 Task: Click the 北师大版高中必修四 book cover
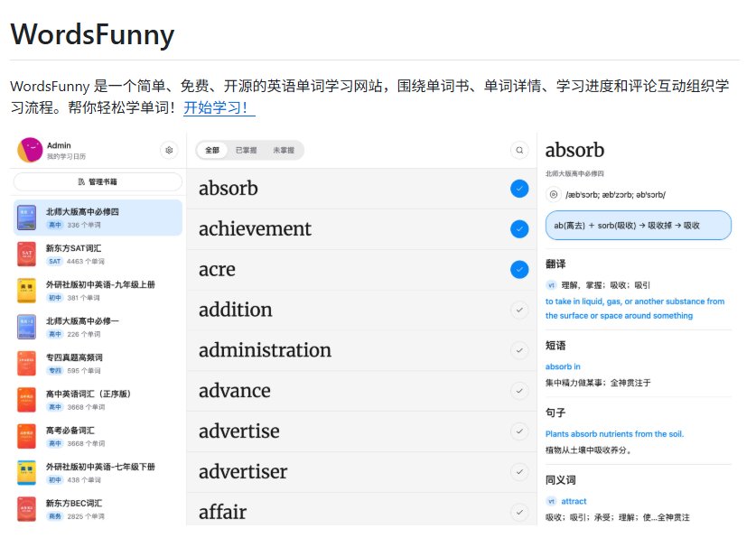coord(26,218)
